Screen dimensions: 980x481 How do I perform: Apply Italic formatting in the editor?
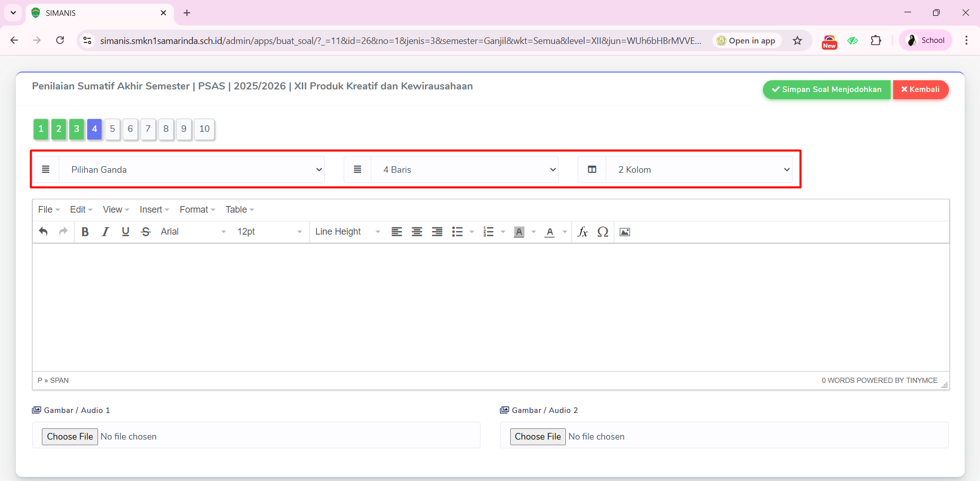coord(105,232)
